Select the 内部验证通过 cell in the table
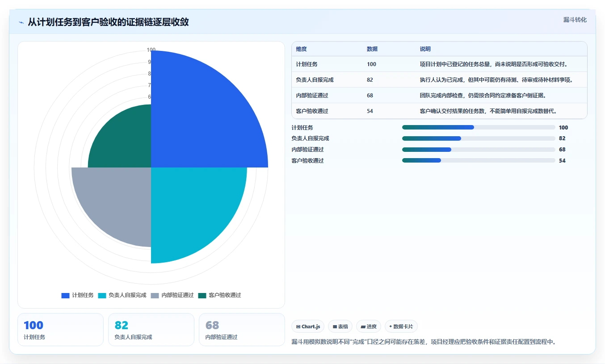 312,96
